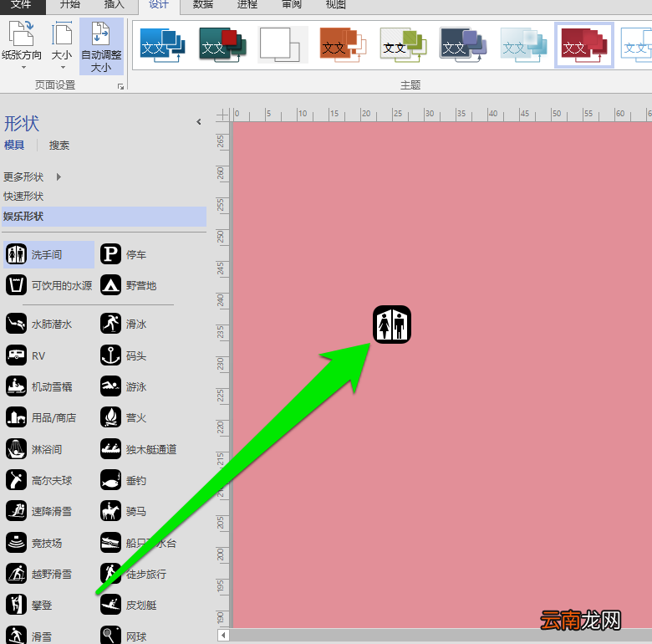Screen dimensions: 652x644
Task: Choose the 高尔夫球 golf shape
Action: coord(39,481)
